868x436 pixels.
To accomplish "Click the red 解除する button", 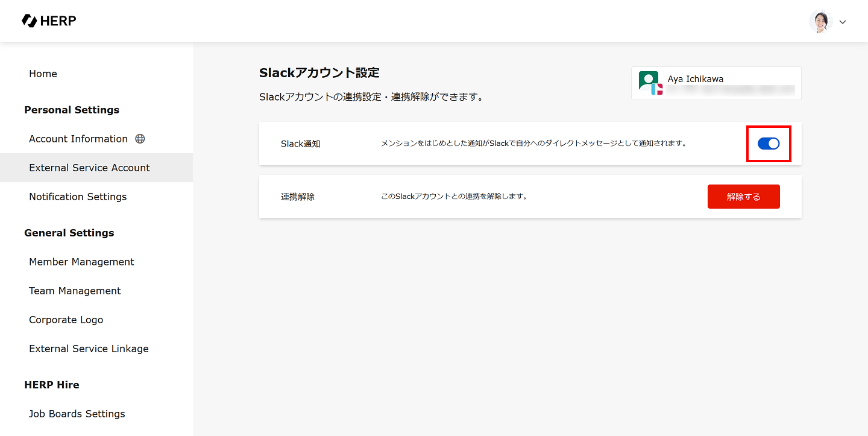I will [744, 197].
